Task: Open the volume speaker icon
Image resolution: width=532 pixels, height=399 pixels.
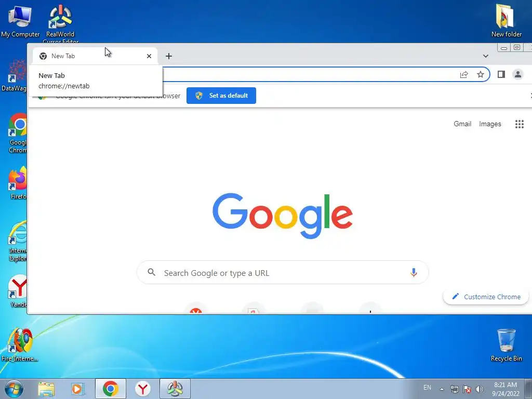Action: tap(479, 389)
